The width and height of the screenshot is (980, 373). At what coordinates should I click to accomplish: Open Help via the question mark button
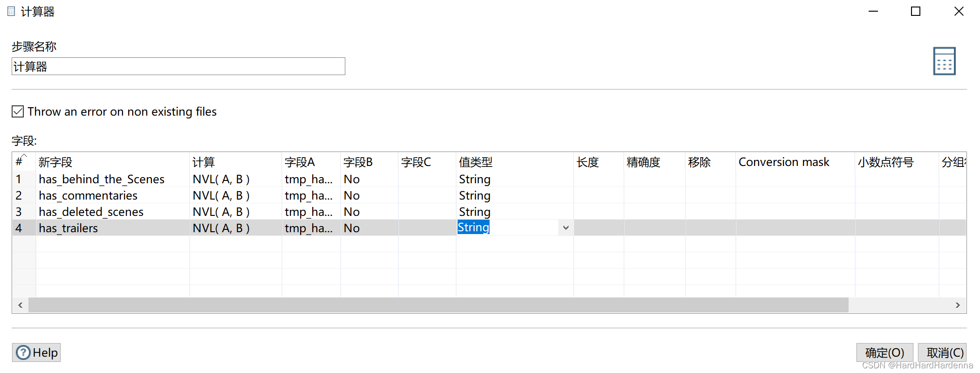click(x=36, y=352)
